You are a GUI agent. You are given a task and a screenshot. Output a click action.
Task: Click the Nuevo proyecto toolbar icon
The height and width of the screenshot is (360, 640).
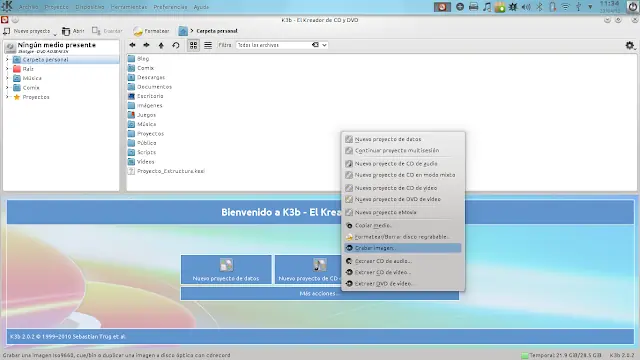click(x=7, y=31)
